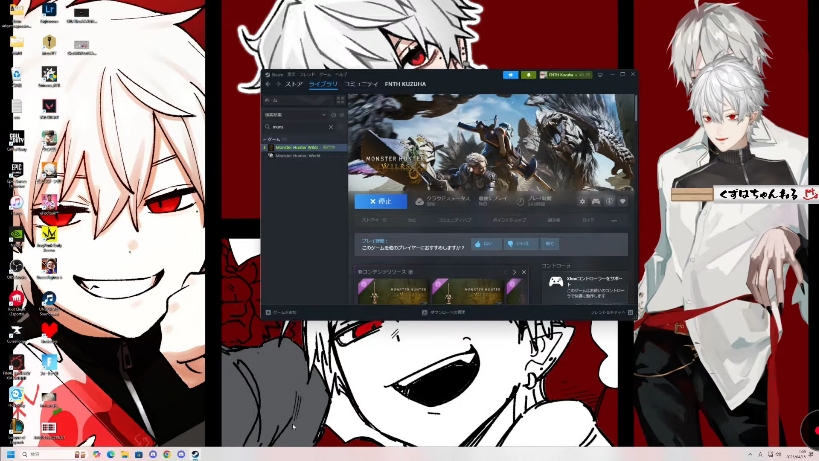Click Steam game page vertical scrollbar
The image size is (819, 461).
coord(636,107)
